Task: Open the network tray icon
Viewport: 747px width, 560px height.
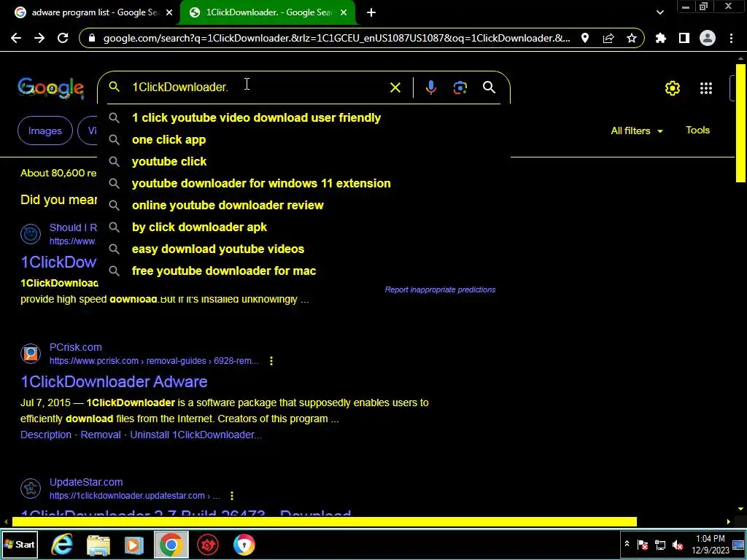Action: pos(659,544)
